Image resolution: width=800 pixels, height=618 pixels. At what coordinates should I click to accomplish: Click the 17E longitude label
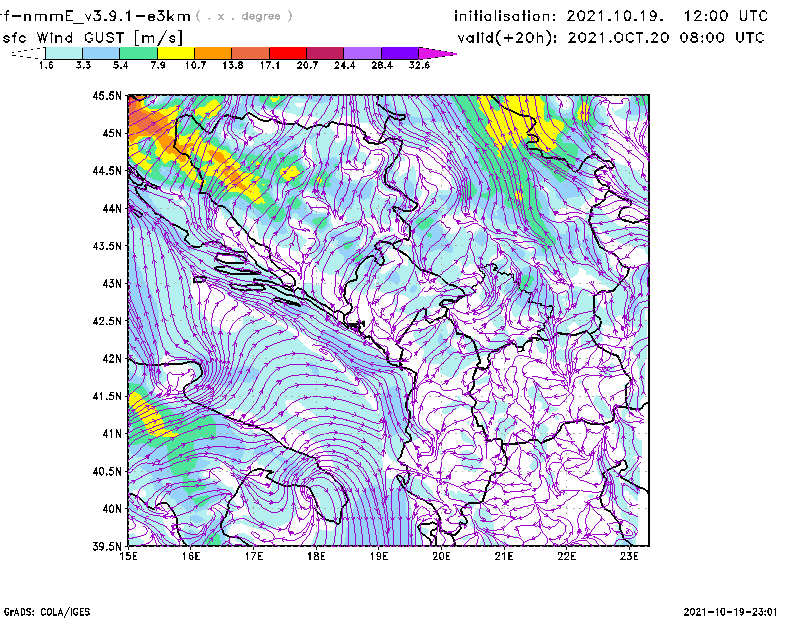pos(254,556)
